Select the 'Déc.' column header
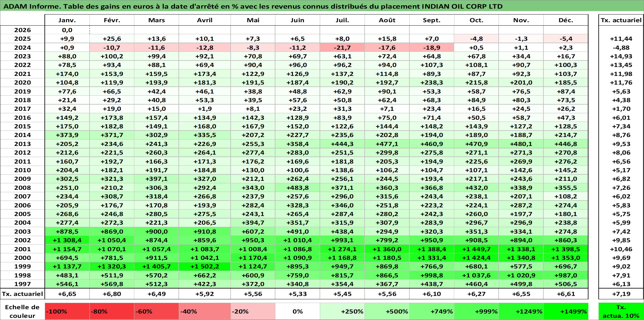The height and width of the screenshot is (320, 644). 566,20
